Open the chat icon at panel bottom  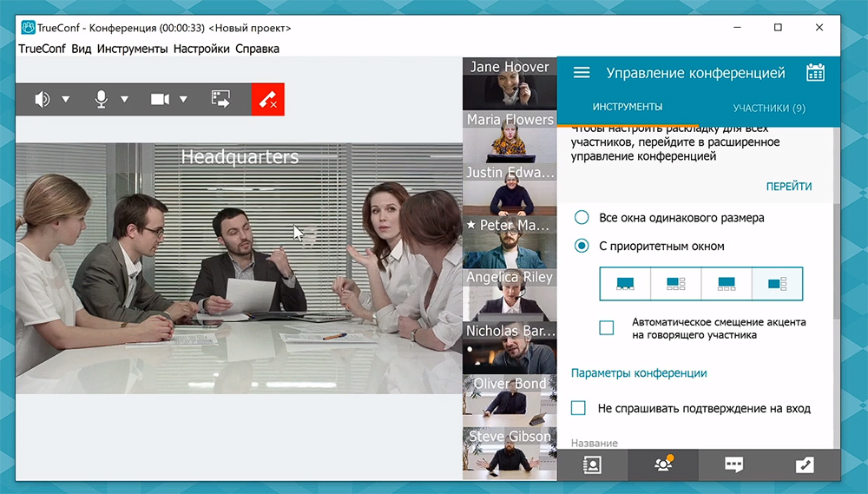[x=733, y=464]
